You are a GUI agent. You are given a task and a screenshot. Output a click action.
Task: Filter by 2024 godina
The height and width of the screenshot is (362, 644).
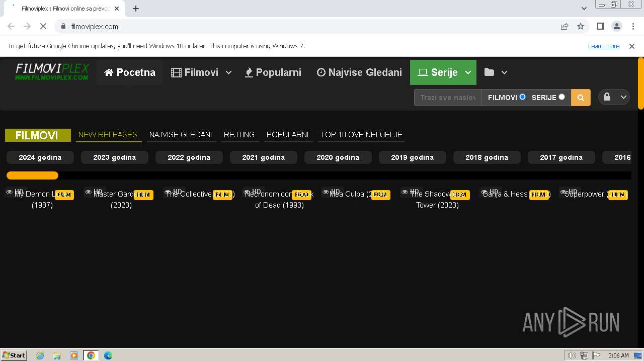(x=40, y=157)
